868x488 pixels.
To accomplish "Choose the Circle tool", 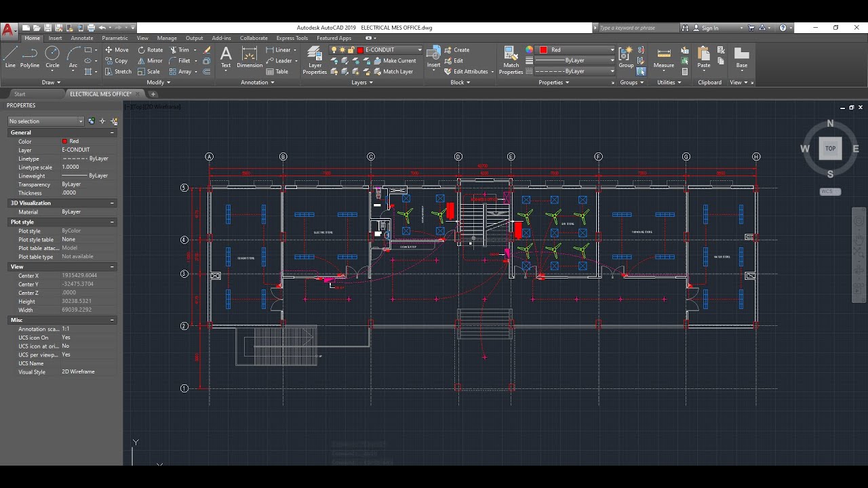I will click(x=52, y=57).
